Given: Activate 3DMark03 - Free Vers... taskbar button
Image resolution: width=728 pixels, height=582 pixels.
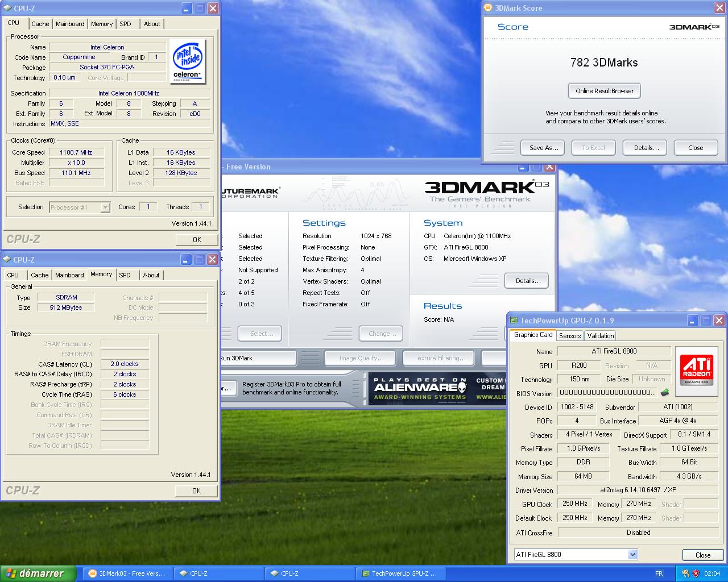Looking at the screenshot, I should click(x=128, y=573).
